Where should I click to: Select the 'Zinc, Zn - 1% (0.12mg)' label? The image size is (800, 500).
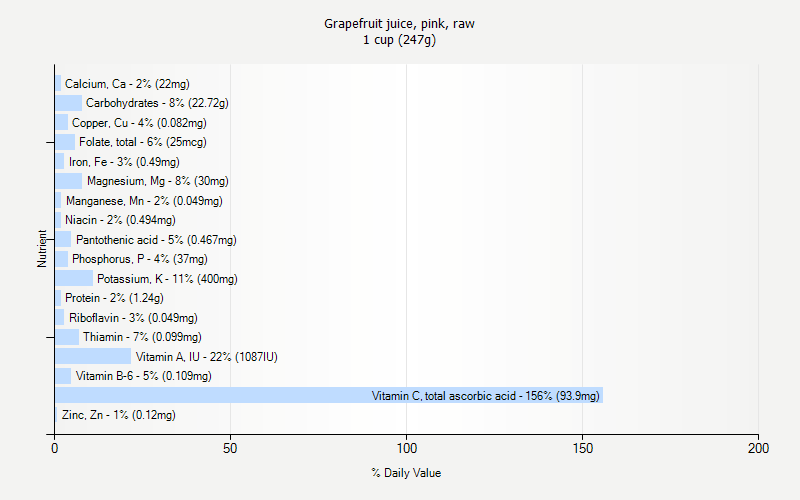[x=119, y=415]
